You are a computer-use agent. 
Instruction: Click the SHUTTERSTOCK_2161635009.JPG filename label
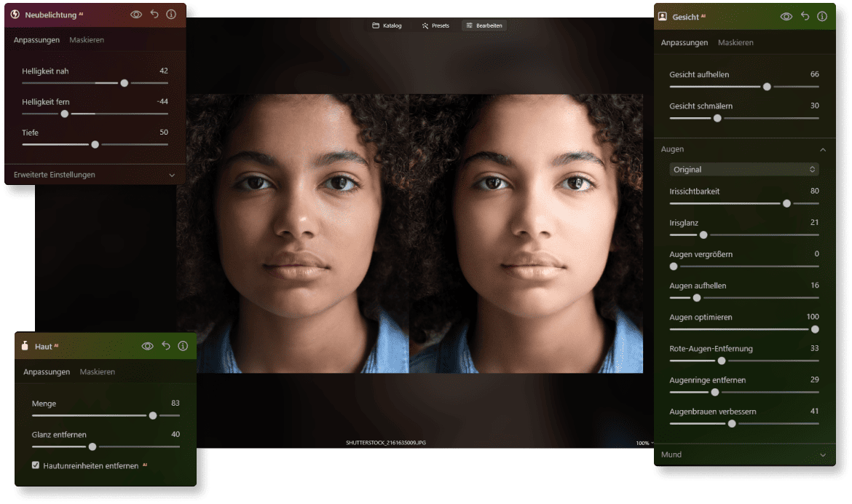387,441
